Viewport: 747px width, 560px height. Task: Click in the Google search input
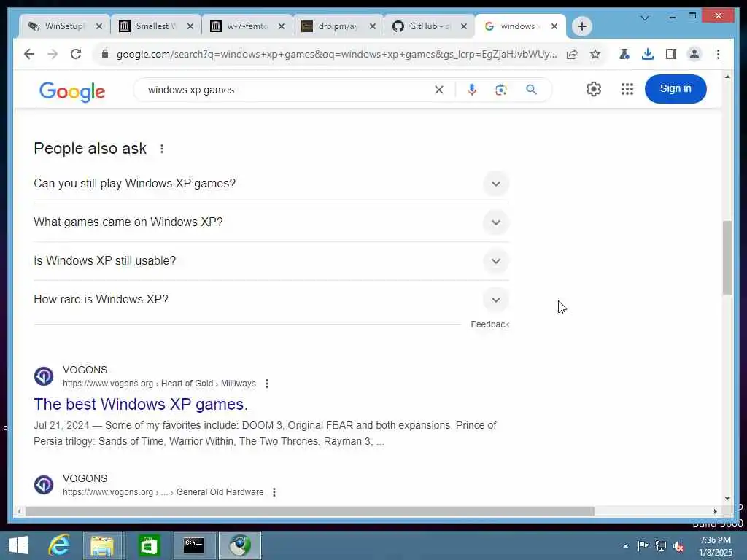click(x=286, y=90)
